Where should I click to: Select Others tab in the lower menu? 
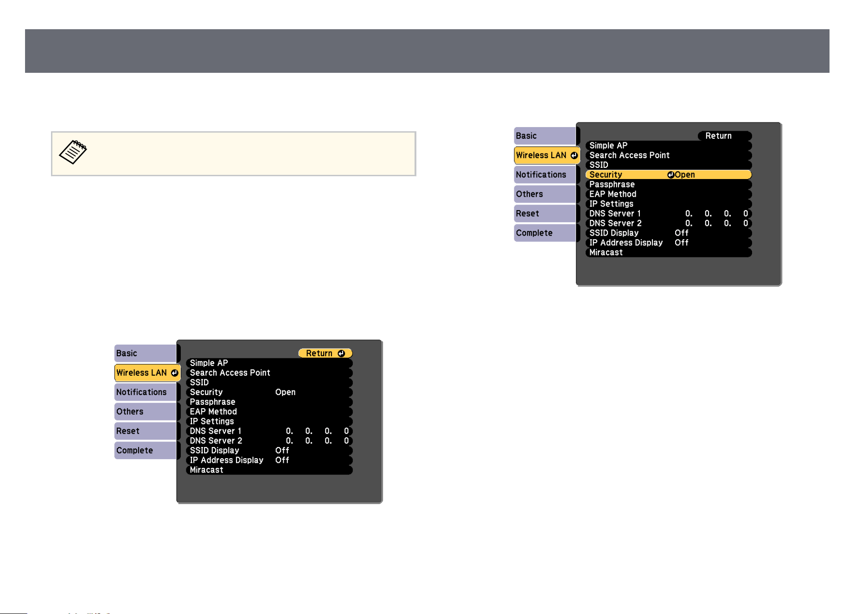146,412
